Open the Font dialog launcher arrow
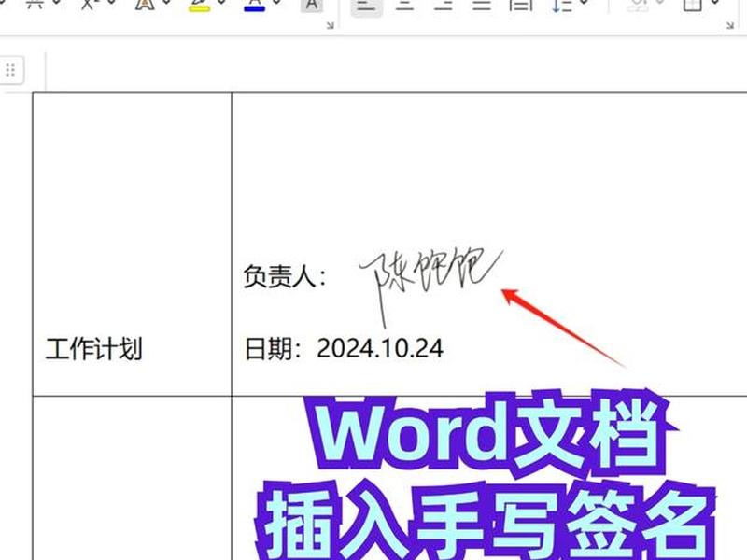 click(331, 25)
